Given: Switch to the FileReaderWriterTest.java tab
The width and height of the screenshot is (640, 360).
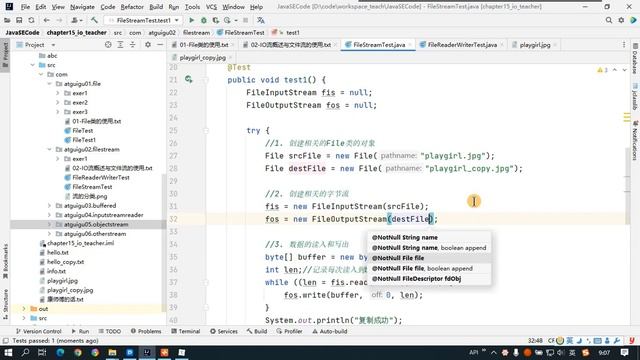Looking at the screenshot, I should 462,45.
